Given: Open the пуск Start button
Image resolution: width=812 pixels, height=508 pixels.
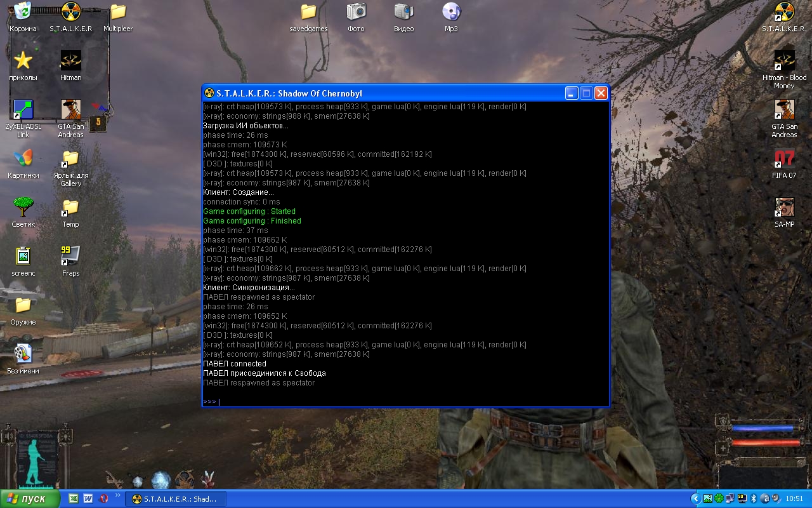Looking at the screenshot, I should click(x=30, y=498).
